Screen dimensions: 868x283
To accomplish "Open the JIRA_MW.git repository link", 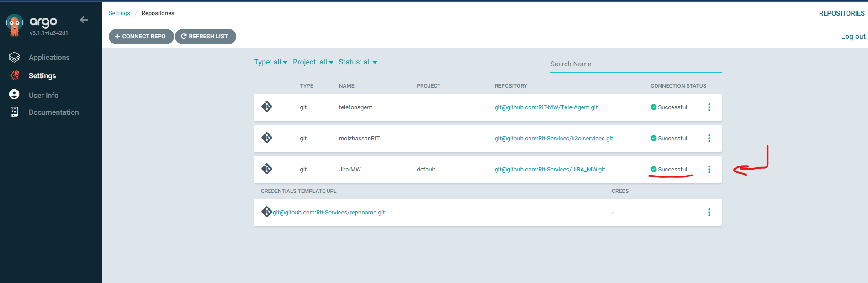I will coord(550,169).
